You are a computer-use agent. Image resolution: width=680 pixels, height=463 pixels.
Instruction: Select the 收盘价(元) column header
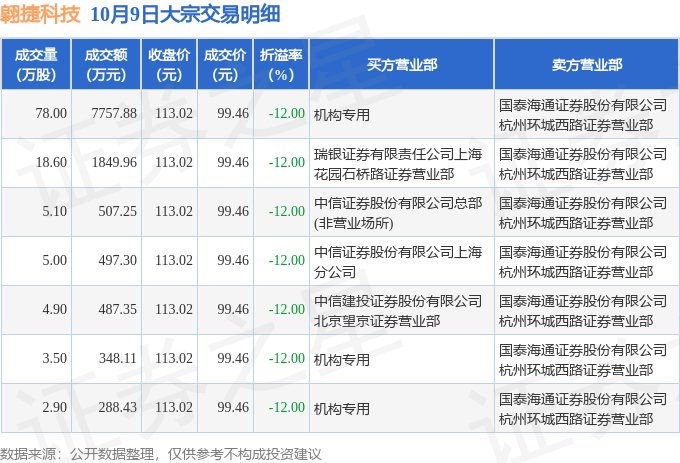click(x=169, y=65)
